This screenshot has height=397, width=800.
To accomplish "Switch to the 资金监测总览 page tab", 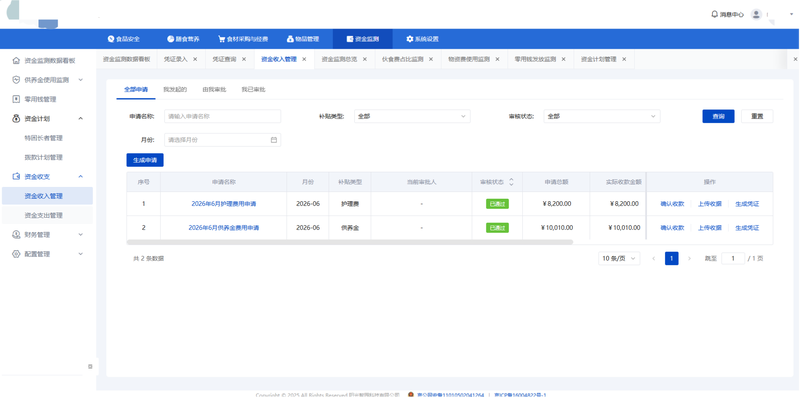I will pyautogui.click(x=339, y=59).
